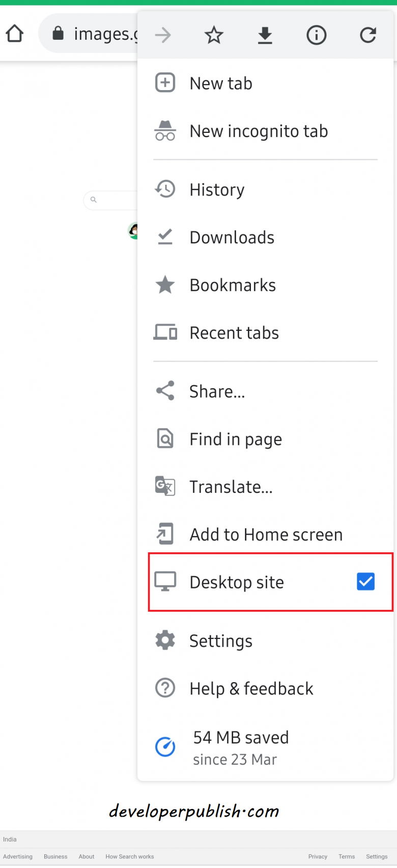Navigate forward using the arrow icon
397x868 pixels.
(x=162, y=35)
